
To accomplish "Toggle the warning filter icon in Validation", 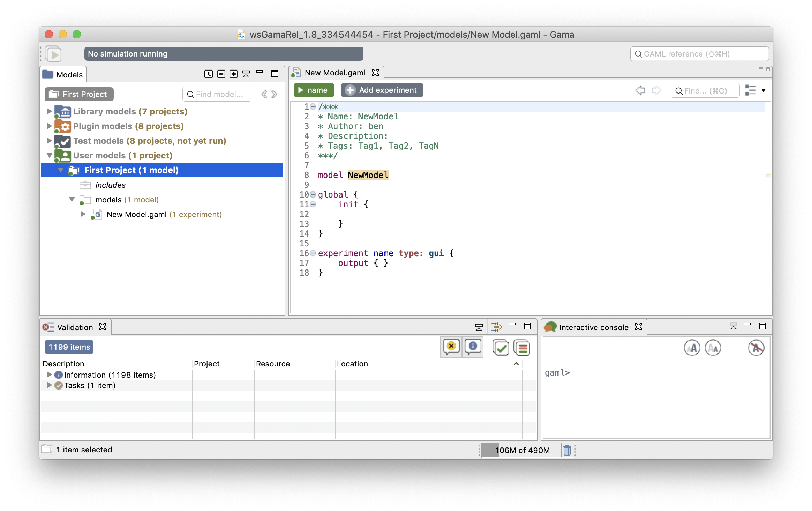I will (452, 347).
